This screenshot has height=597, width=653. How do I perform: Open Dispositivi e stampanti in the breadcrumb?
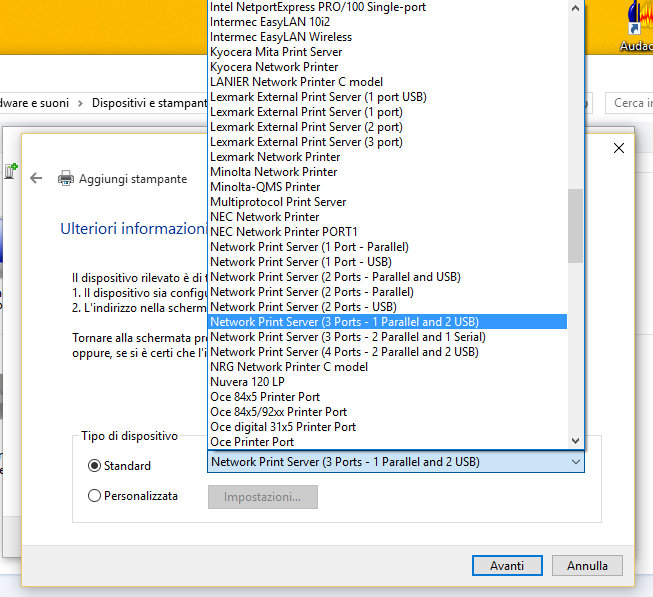149,103
